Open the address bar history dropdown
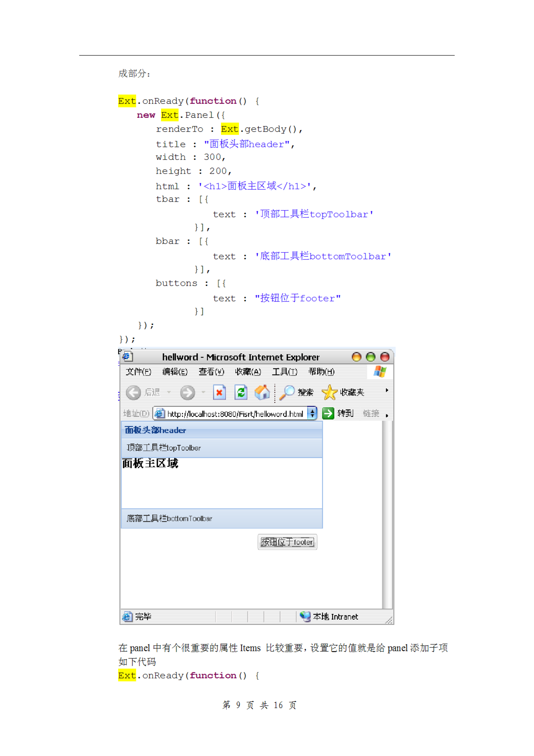Image resolution: width=534 pixels, height=756 pixels. (x=312, y=413)
